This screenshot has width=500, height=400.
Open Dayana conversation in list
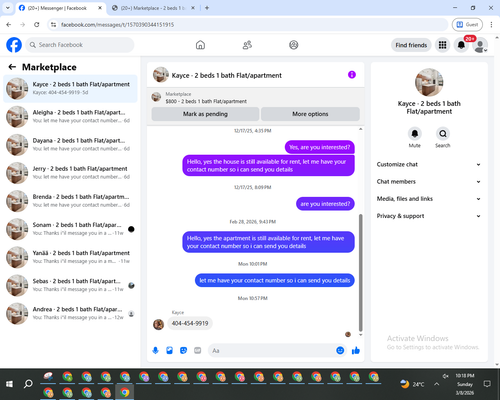(70, 145)
